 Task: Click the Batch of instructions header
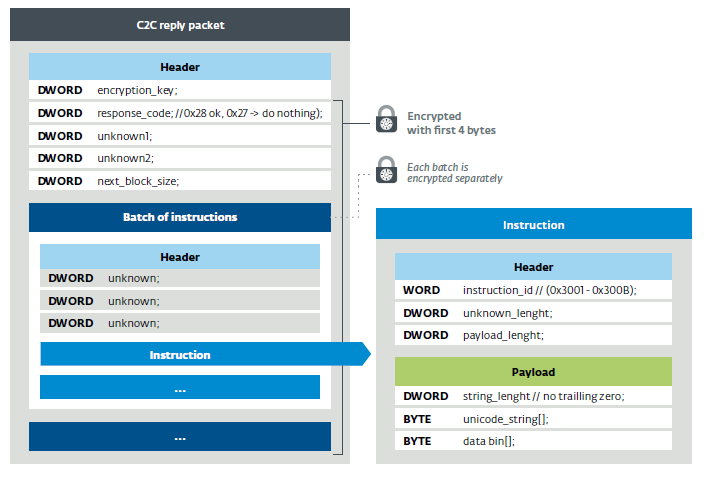tap(180, 217)
